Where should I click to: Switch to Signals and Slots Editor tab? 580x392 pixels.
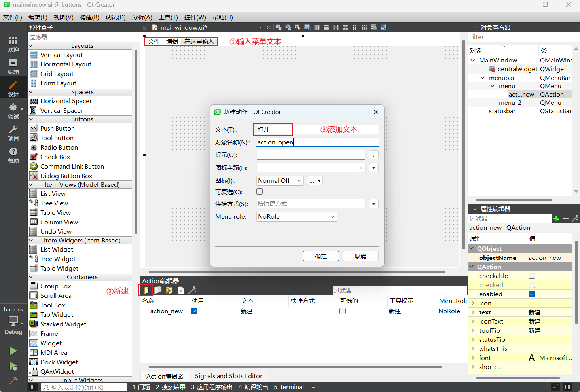point(228,376)
